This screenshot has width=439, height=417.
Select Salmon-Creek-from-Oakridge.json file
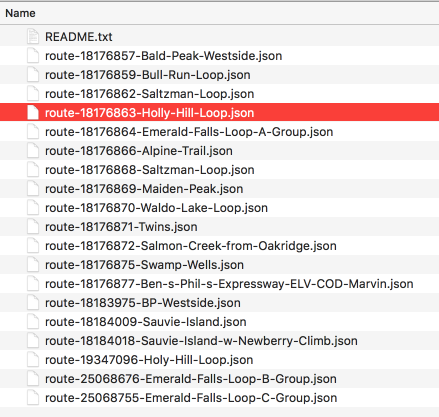(191, 246)
